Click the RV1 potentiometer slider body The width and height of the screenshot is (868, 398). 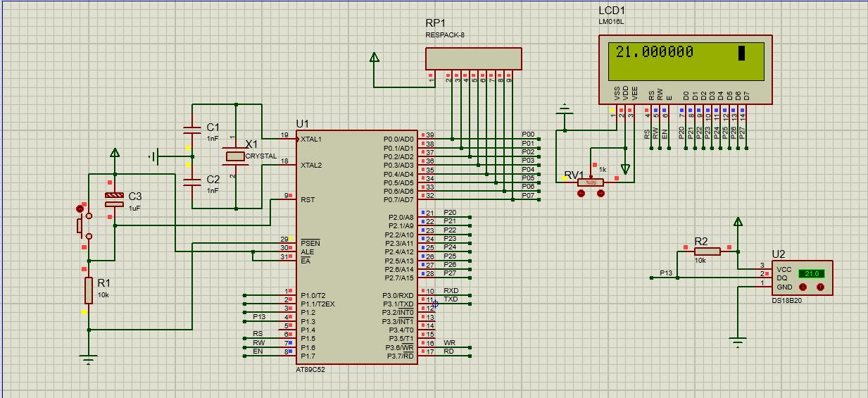tap(591, 182)
